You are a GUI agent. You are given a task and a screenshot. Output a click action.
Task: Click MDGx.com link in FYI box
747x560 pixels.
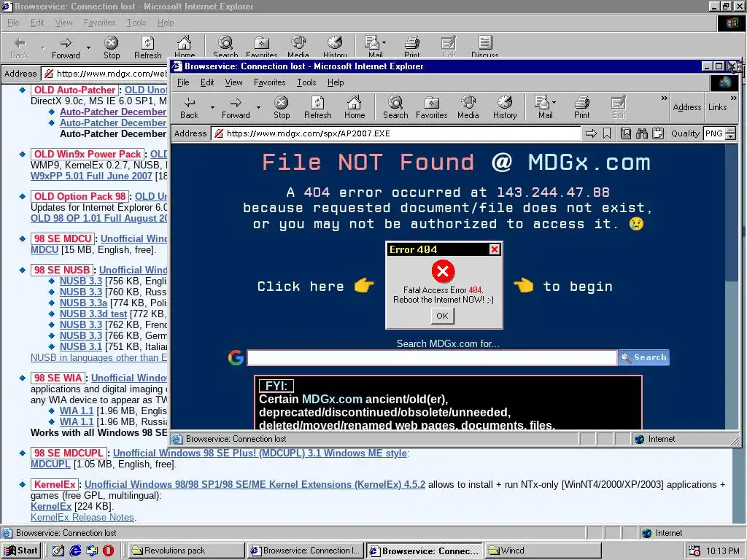click(x=332, y=399)
